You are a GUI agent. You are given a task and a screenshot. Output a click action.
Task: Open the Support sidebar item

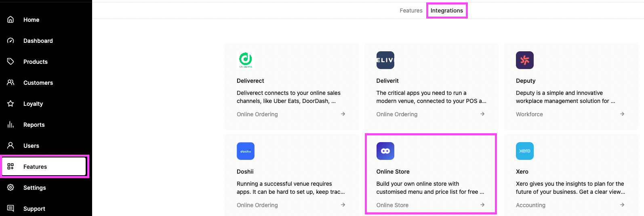pos(34,209)
